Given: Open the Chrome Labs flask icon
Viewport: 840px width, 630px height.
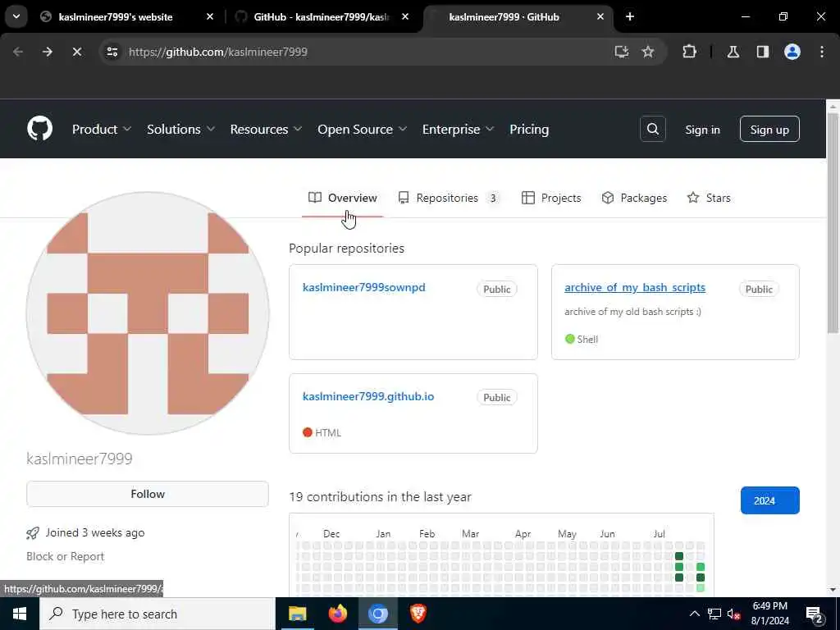Looking at the screenshot, I should 733,52.
